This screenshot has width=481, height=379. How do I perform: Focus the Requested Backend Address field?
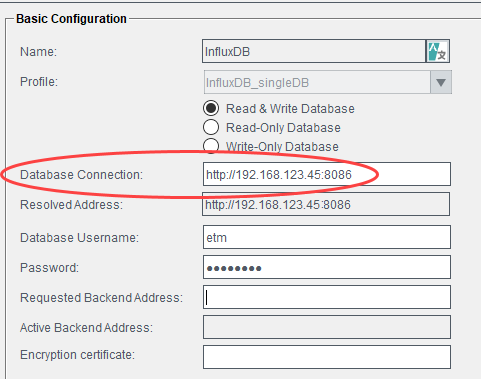click(327, 297)
